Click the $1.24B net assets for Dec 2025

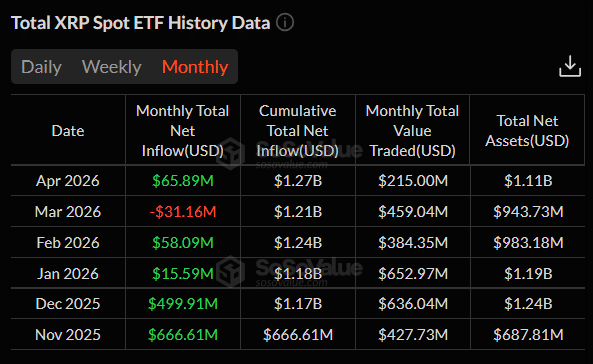tap(528, 304)
